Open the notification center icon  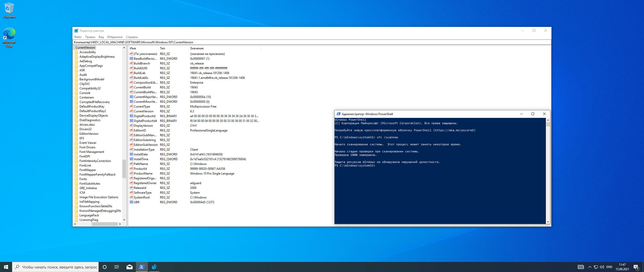coord(636,267)
